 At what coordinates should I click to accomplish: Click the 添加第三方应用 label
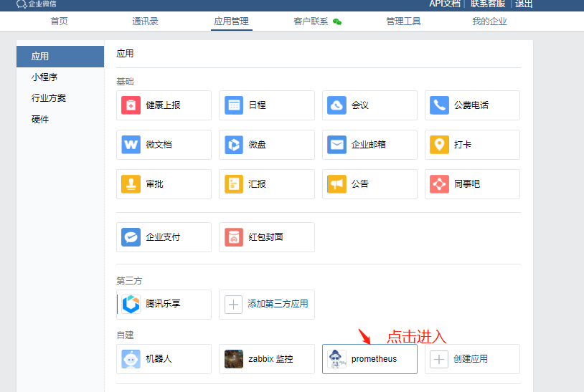click(x=278, y=304)
